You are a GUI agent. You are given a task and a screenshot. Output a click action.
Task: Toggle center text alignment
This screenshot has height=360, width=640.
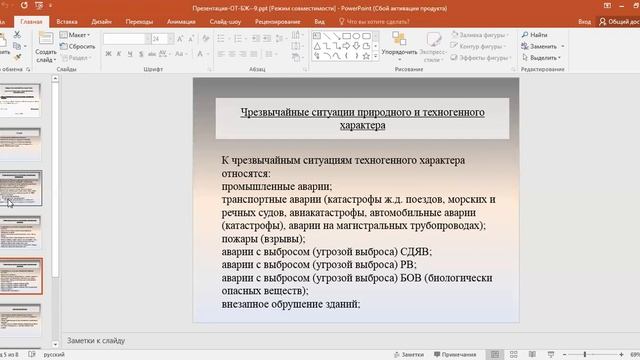pos(232,54)
